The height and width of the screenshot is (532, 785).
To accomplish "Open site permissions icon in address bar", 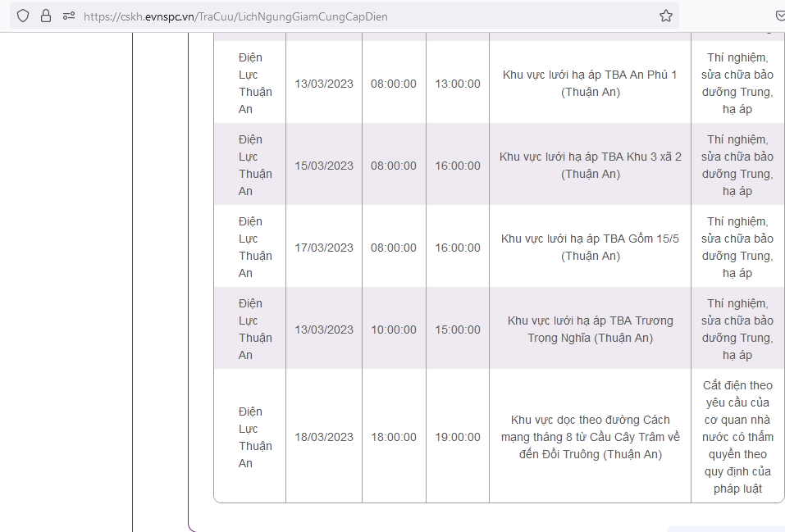I will (69, 16).
